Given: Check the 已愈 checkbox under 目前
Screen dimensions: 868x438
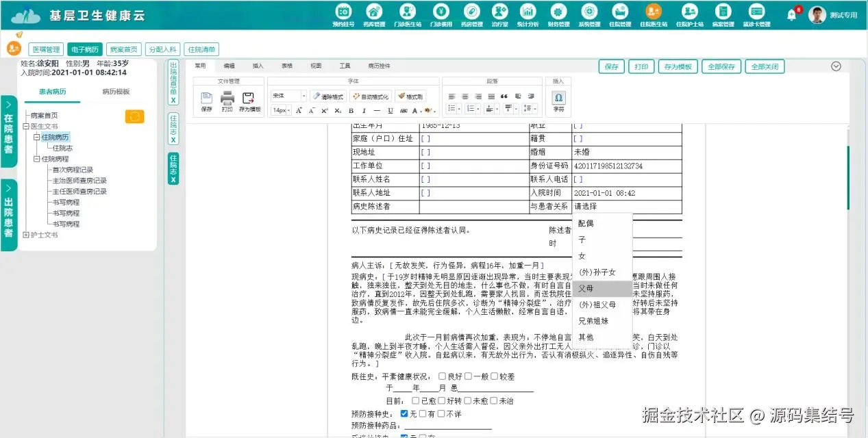Looking at the screenshot, I should coord(415,400).
